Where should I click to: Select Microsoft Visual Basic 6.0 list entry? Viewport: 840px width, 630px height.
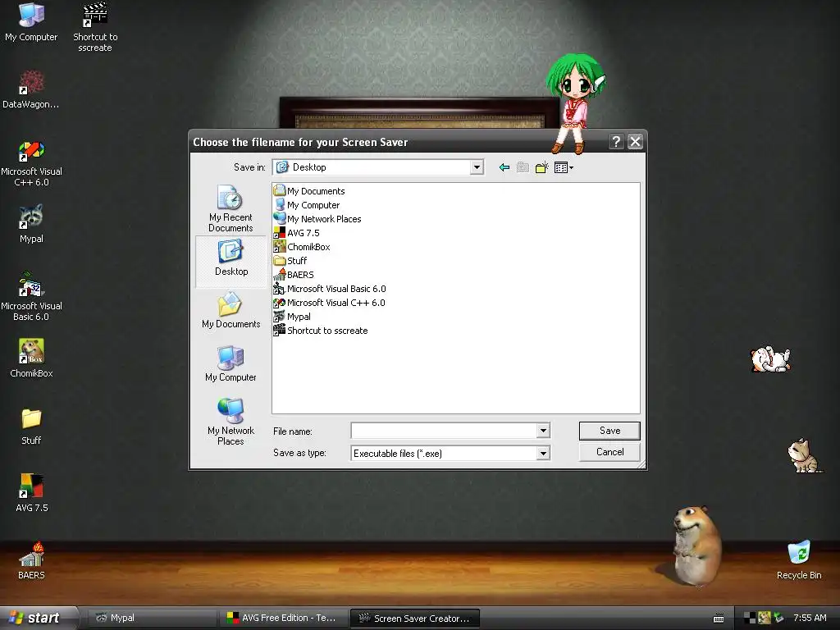click(330, 288)
